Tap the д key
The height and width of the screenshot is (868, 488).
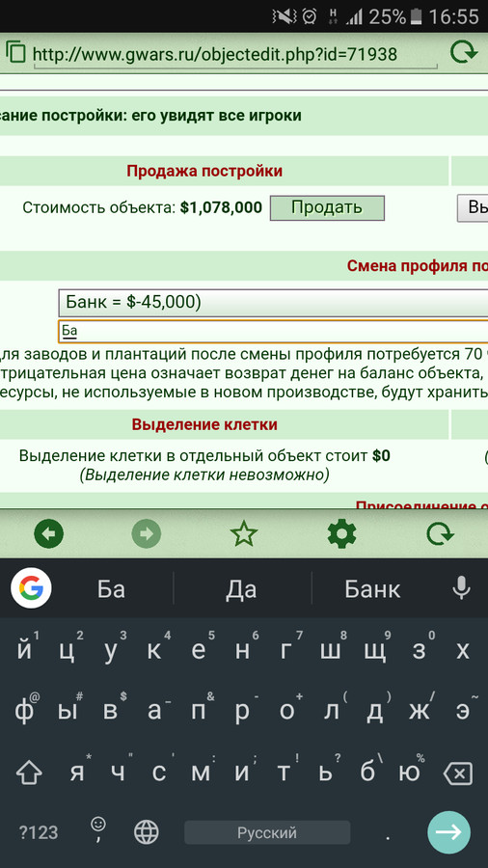[x=374, y=712]
